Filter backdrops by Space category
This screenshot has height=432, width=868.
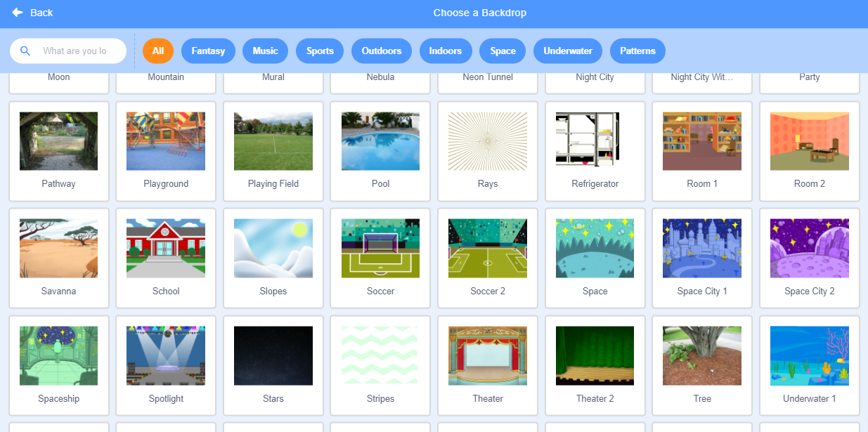pyautogui.click(x=503, y=51)
